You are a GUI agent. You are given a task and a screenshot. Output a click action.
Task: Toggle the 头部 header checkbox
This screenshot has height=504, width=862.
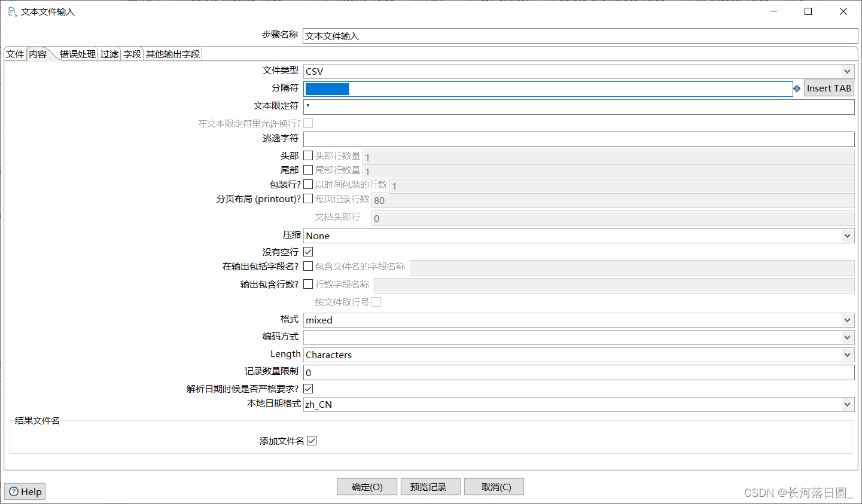308,155
